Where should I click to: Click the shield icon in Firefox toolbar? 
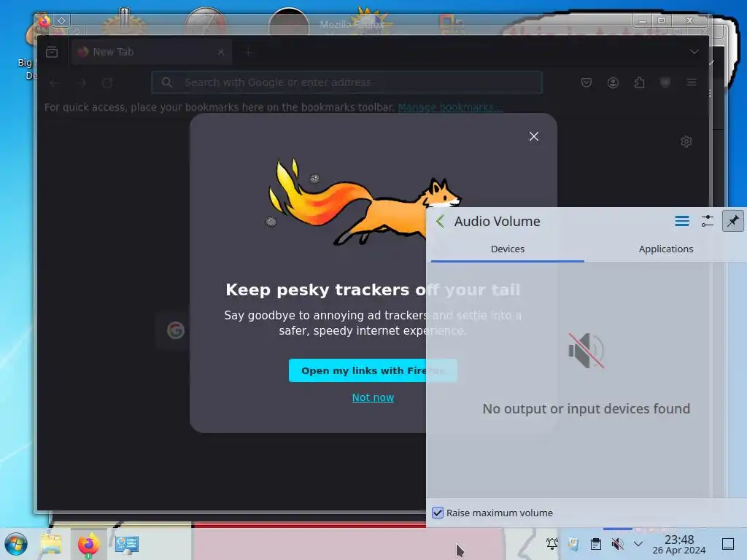click(x=665, y=83)
